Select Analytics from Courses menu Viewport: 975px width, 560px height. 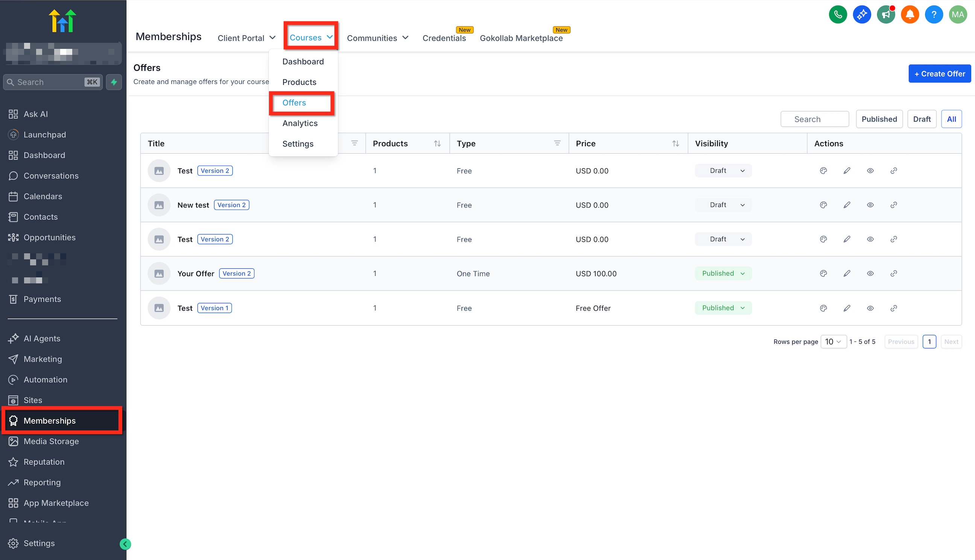point(300,123)
